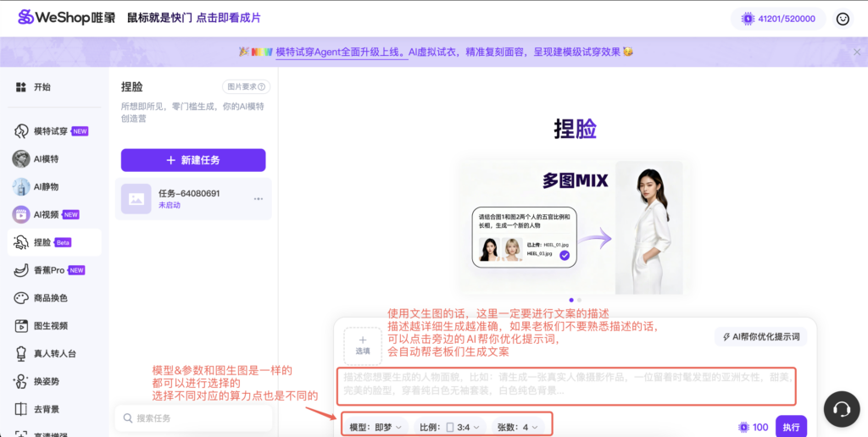Viewport: 868px width, 437px height.
Task: Open the user avatar face icon
Action: 843,19
